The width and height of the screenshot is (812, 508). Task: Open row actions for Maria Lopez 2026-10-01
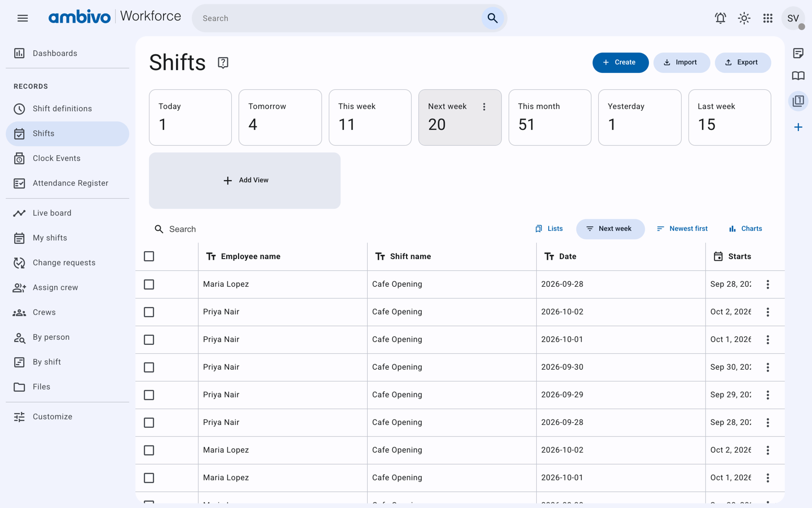tap(767, 478)
